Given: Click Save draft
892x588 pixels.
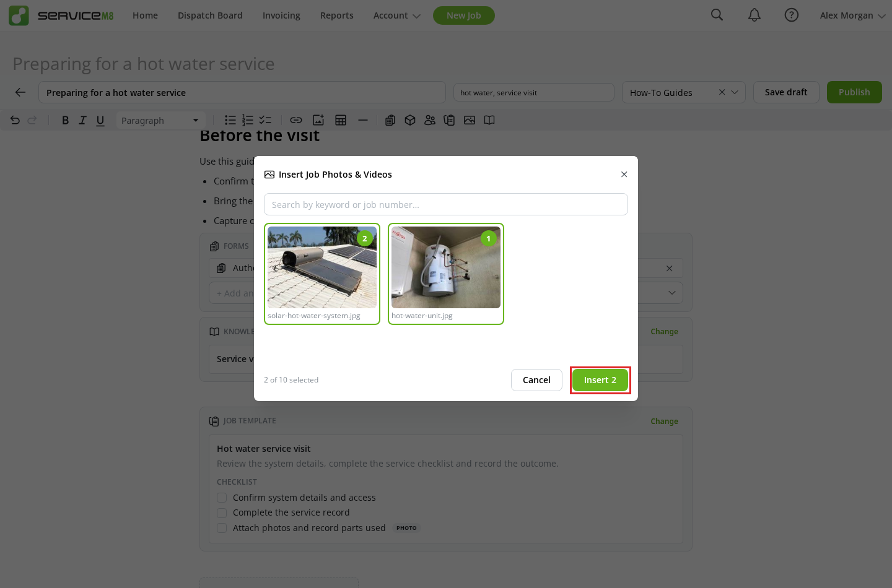Looking at the screenshot, I should coord(786,92).
